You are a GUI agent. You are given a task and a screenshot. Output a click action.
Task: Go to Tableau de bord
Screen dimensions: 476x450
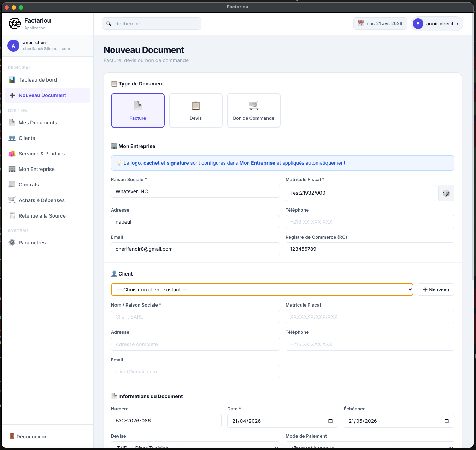[x=38, y=80]
